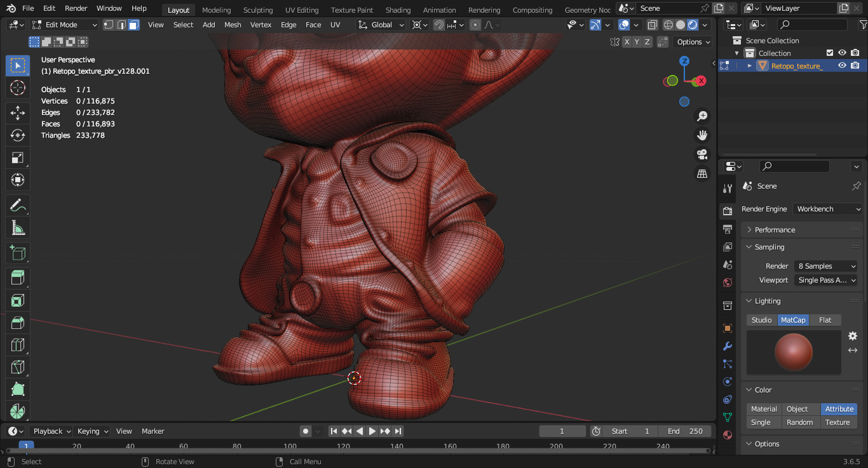
Task: Hide the Retopo_texture_ object in viewport
Action: (x=842, y=65)
